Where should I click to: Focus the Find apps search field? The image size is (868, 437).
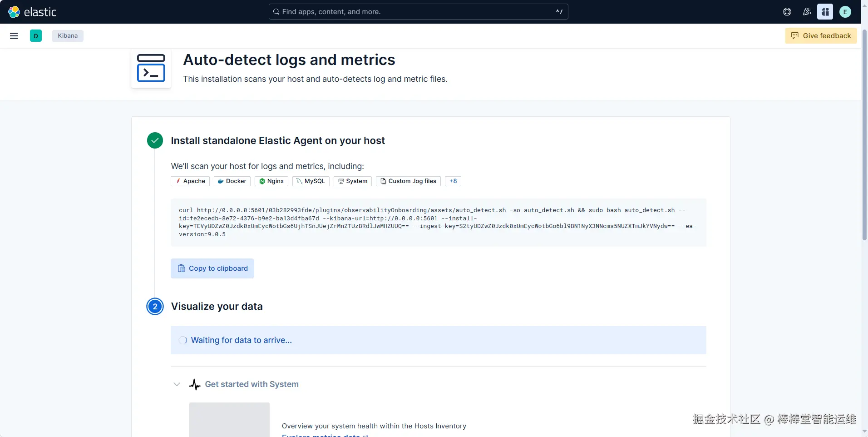[418, 12]
